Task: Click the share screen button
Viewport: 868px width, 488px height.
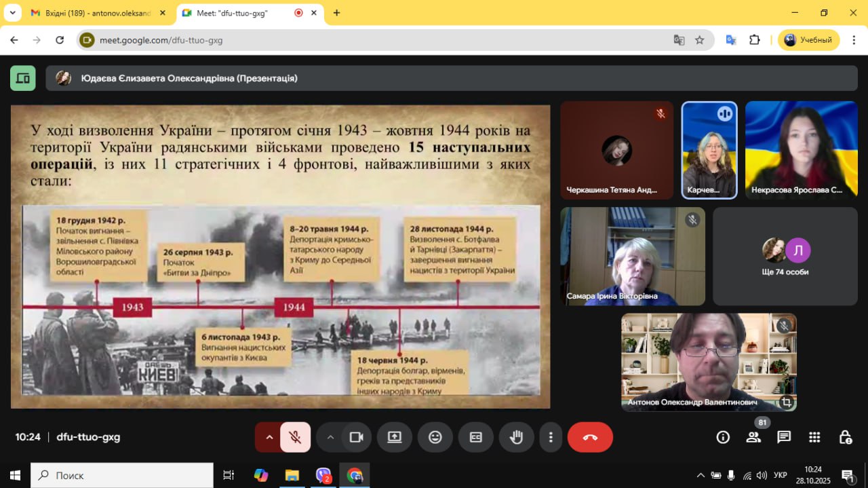Action: click(395, 437)
